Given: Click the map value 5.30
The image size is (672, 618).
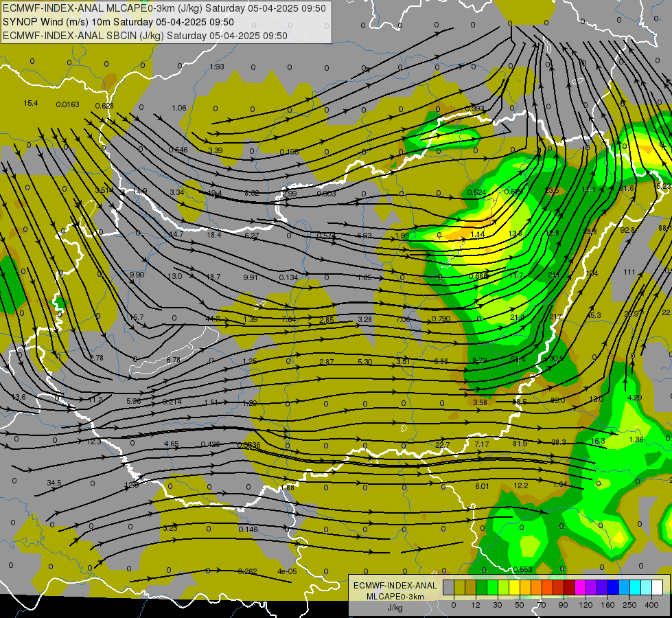Looking at the screenshot, I should (x=364, y=362).
